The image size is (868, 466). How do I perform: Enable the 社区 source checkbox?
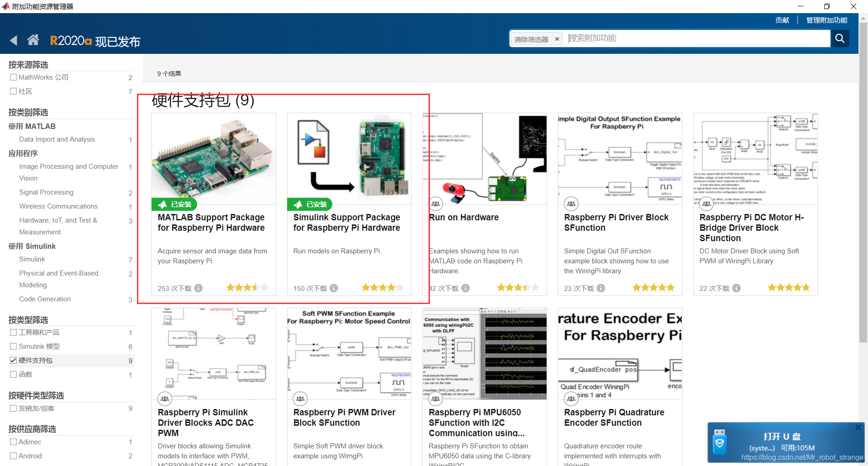[x=14, y=91]
